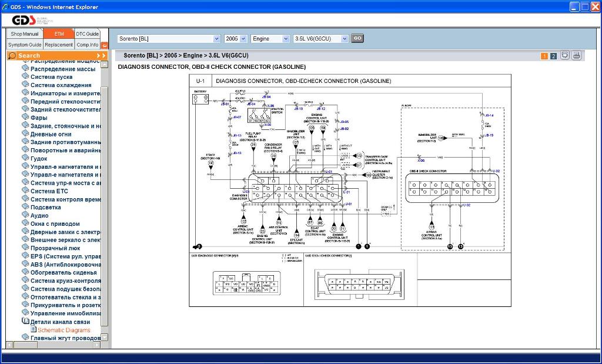Click the book icon next to Аудио

click(x=25, y=215)
